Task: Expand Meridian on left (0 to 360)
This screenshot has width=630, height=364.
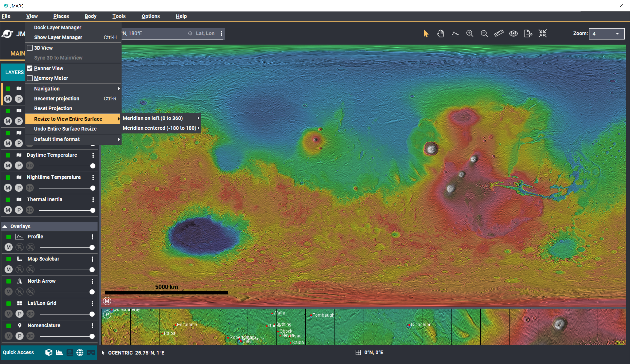Action: click(161, 118)
